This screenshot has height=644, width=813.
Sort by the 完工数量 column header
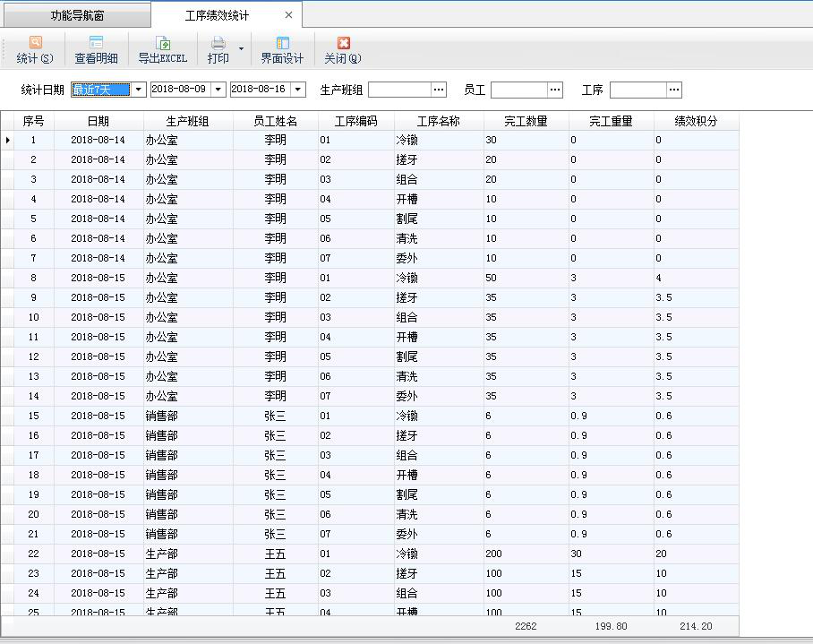(x=526, y=121)
